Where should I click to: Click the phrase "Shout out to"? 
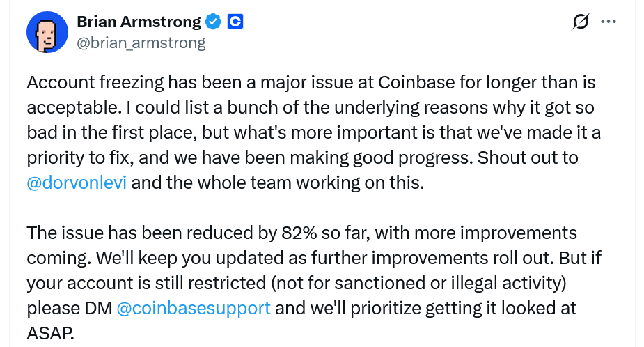point(528,158)
